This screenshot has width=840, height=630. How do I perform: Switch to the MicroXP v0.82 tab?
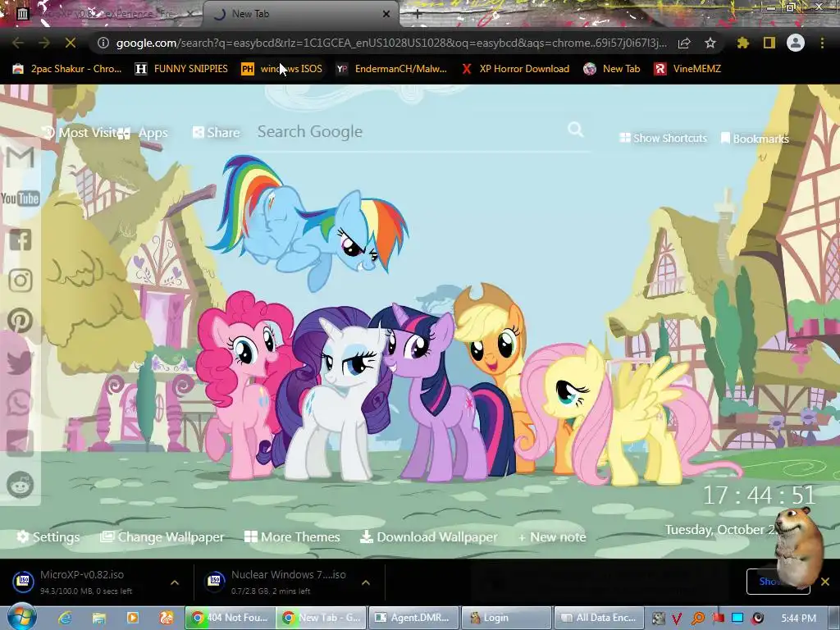[x=107, y=14]
